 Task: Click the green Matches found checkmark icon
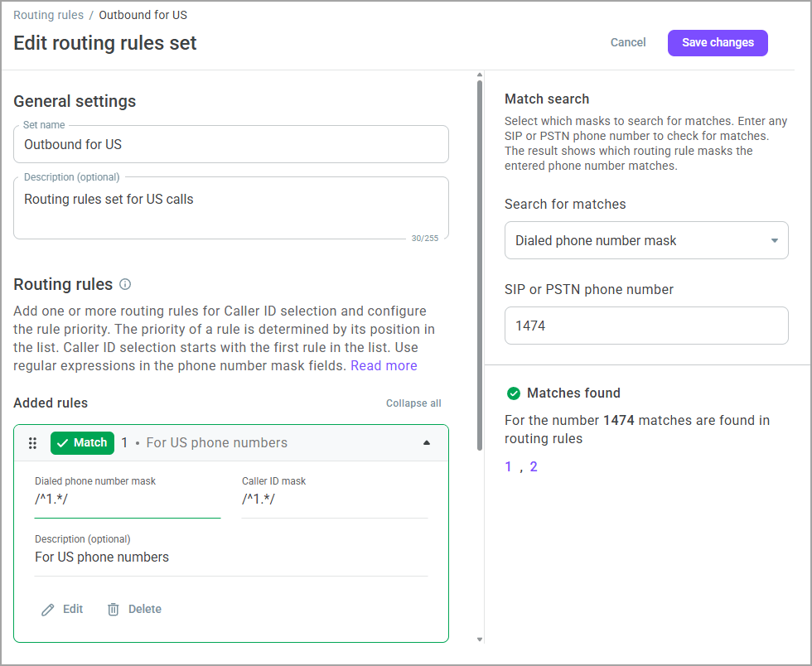[514, 393]
